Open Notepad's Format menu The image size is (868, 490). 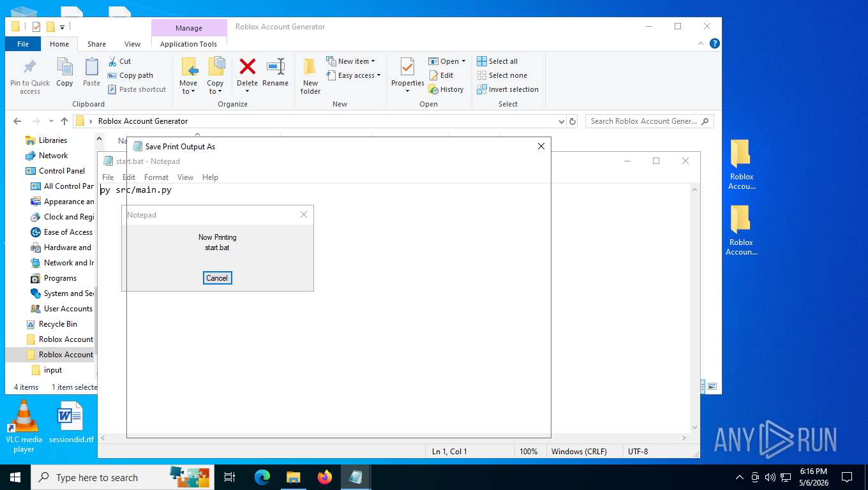coord(156,177)
